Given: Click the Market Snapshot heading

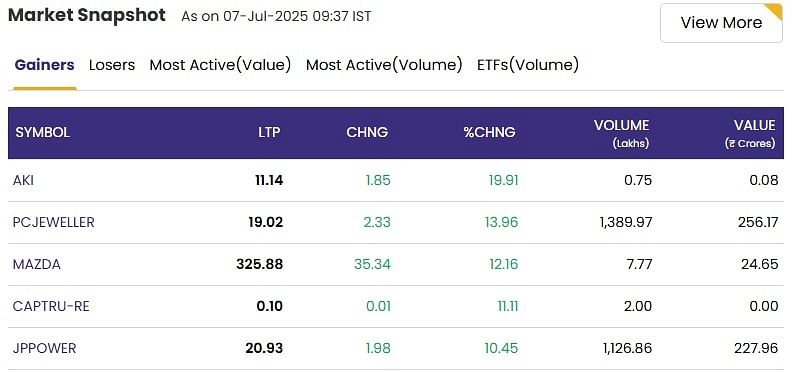Looking at the screenshot, I should 87,15.
